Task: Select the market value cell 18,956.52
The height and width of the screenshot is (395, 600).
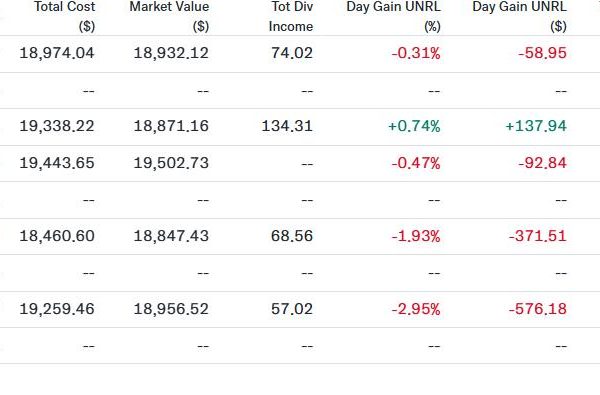Action: (171, 309)
